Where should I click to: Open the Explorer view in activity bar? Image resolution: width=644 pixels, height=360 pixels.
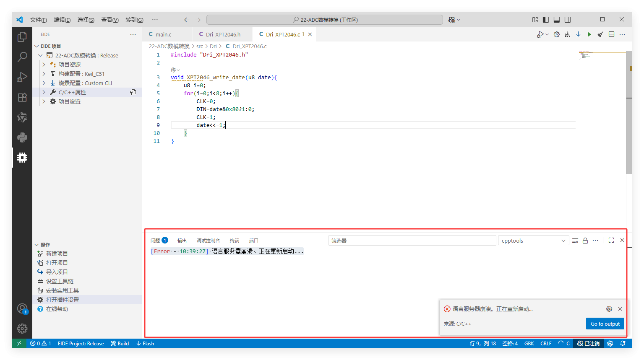22,37
